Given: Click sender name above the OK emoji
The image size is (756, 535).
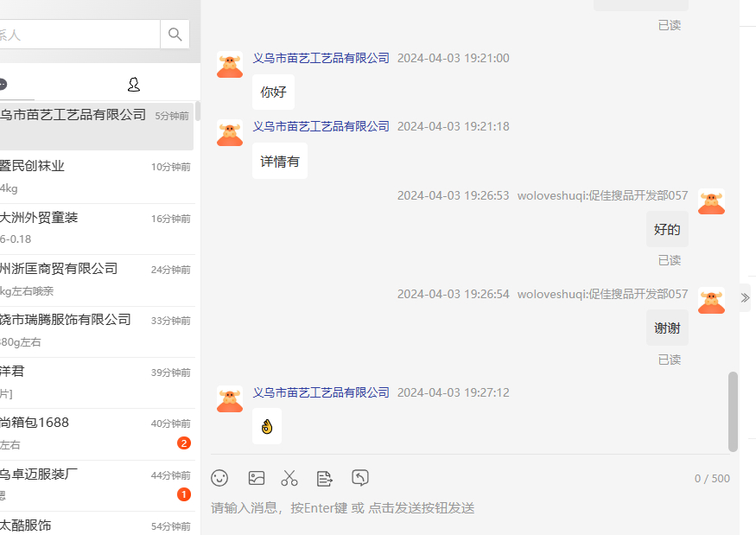Looking at the screenshot, I should [x=321, y=392].
